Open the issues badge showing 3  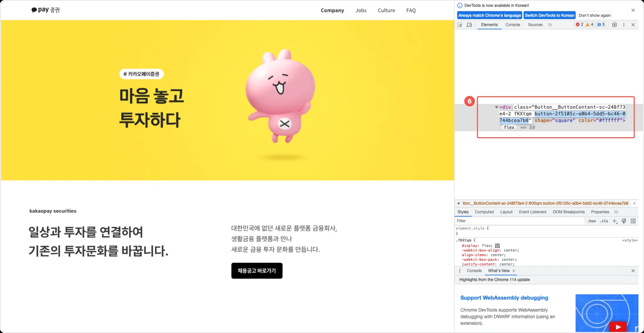(601, 24)
